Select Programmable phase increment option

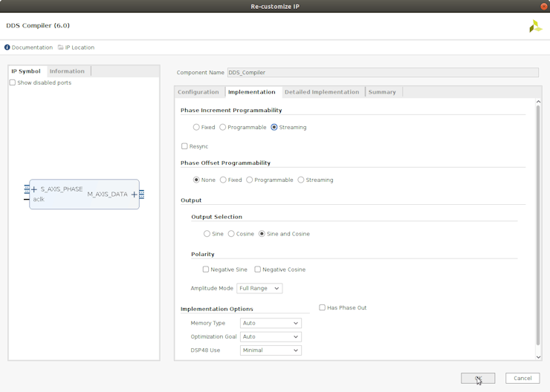click(223, 127)
